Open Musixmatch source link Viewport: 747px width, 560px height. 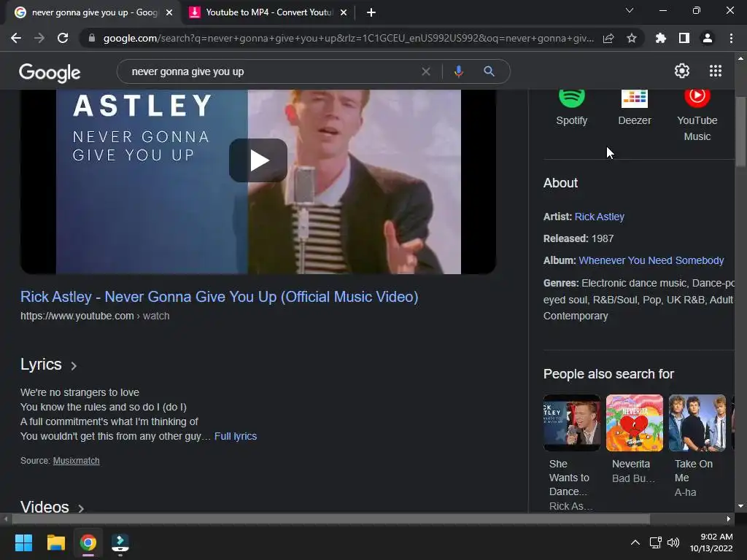[x=76, y=461]
